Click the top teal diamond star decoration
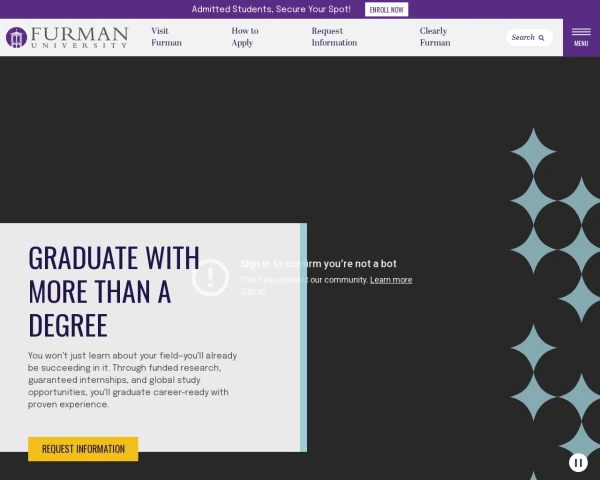Image resolution: width=600 pixels, height=480 pixels. (533, 152)
